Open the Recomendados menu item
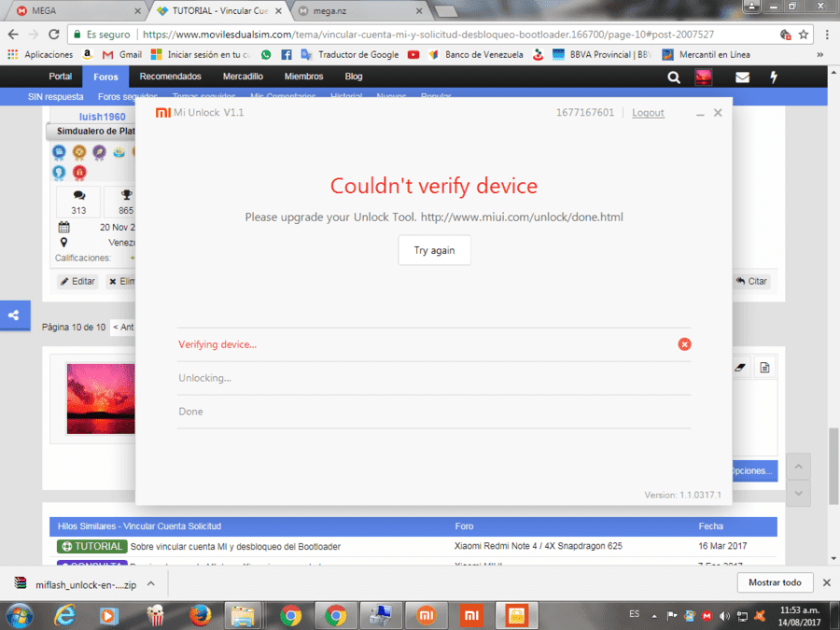 click(171, 77)
